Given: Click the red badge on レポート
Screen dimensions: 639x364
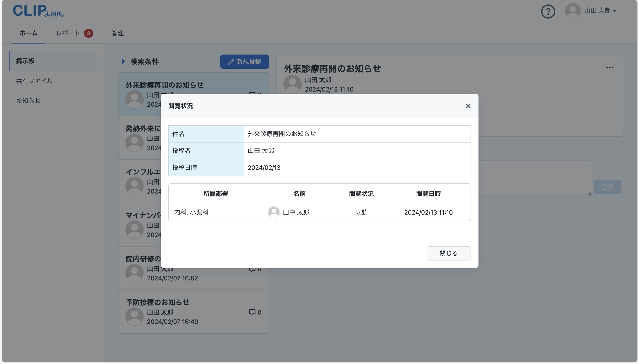Looking at the screenshot, I should point(89,33).
